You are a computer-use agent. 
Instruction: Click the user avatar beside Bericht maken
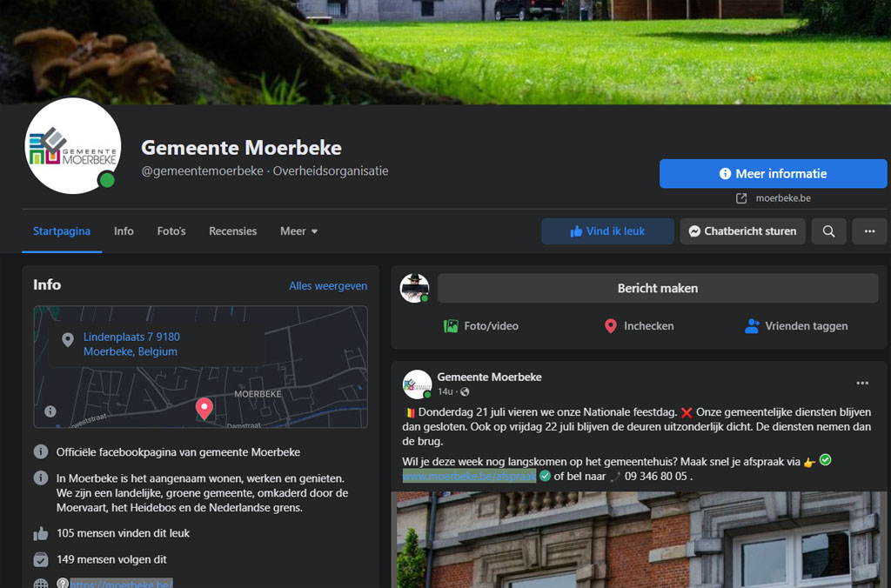415,288
